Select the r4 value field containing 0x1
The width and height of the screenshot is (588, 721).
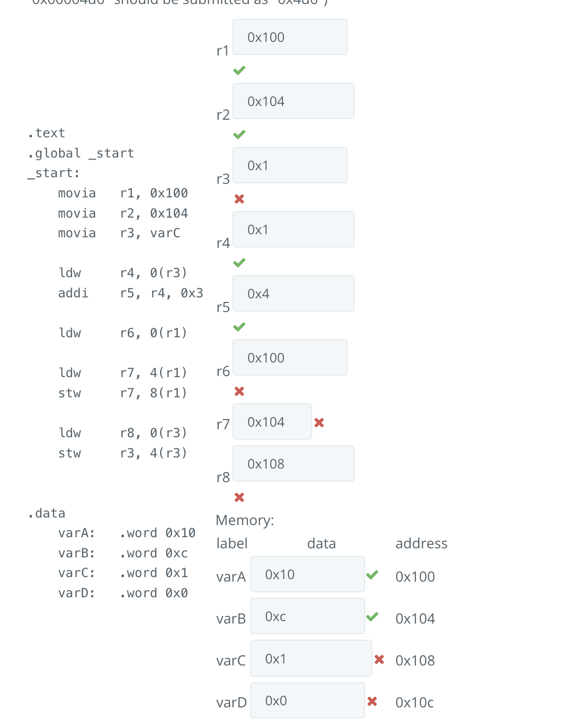click(x=293, y=229)
